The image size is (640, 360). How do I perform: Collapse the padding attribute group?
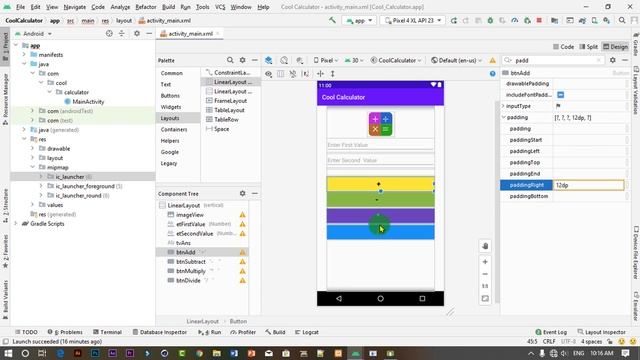[504, 118]
